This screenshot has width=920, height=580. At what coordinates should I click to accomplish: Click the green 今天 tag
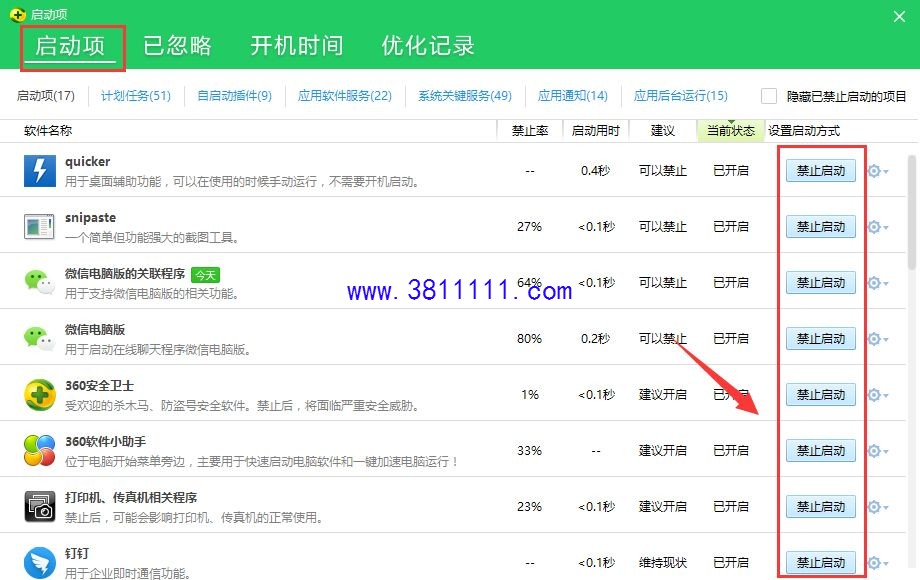[205, 275]
